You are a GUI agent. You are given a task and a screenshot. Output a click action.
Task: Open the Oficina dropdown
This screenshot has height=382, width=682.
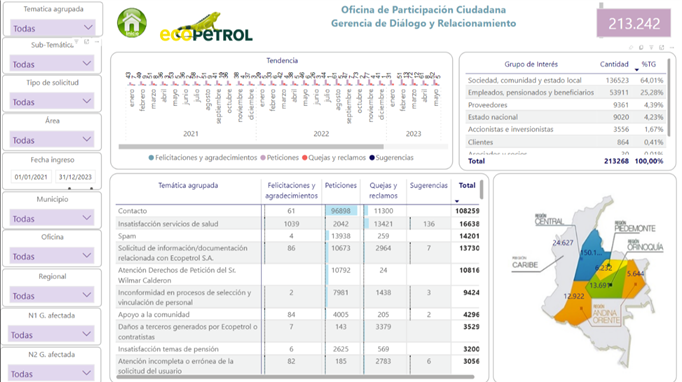click(52, 256)
